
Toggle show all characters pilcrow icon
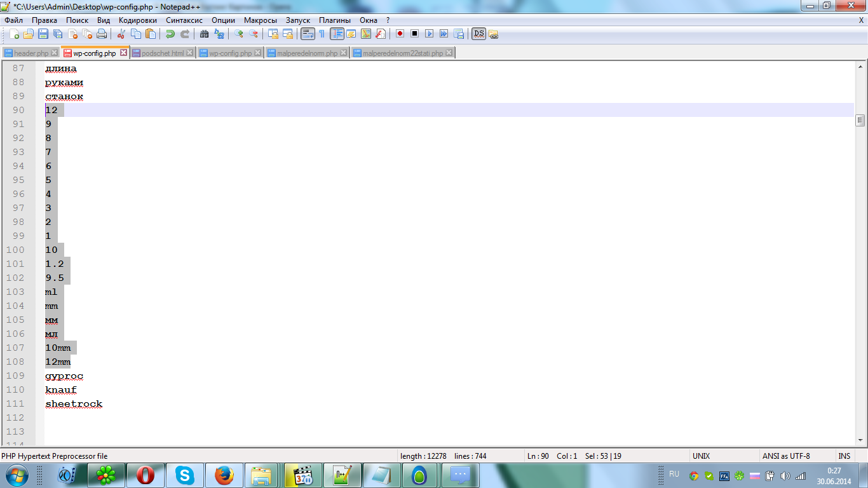click(x=322, y=34)
